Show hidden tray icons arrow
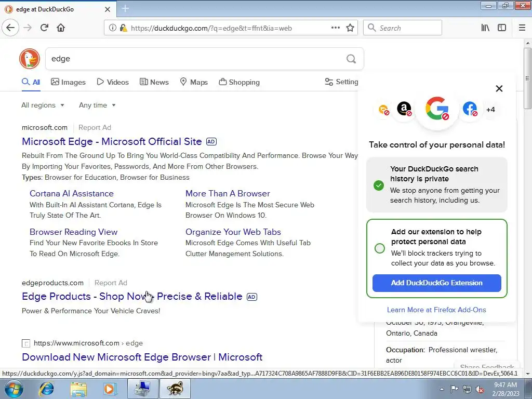 (442, 390)
